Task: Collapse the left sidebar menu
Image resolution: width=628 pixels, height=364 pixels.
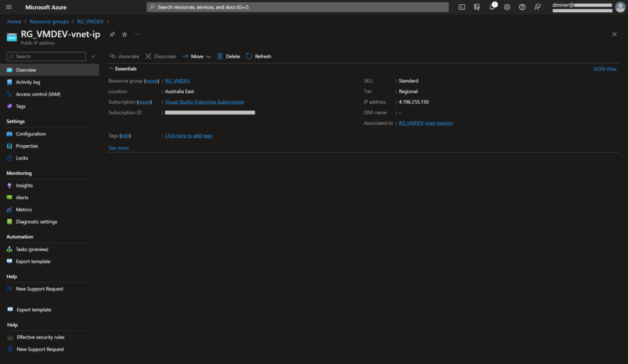Action: (x=93, y=56)
